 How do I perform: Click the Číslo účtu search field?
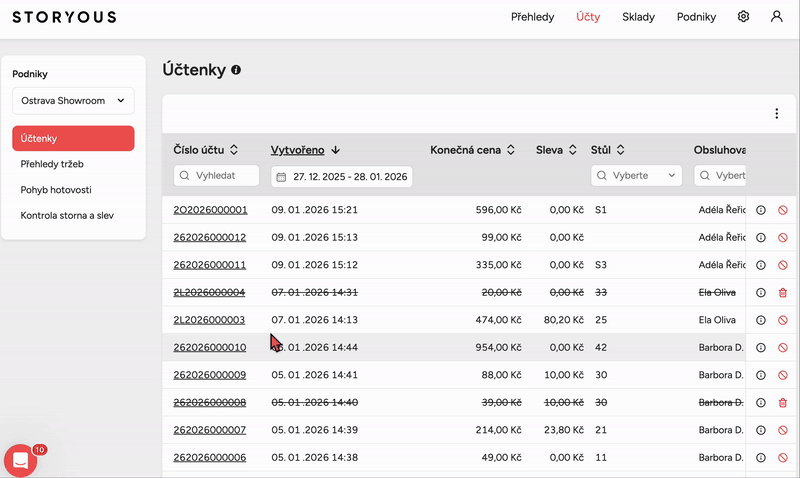[x=216, y=176]
